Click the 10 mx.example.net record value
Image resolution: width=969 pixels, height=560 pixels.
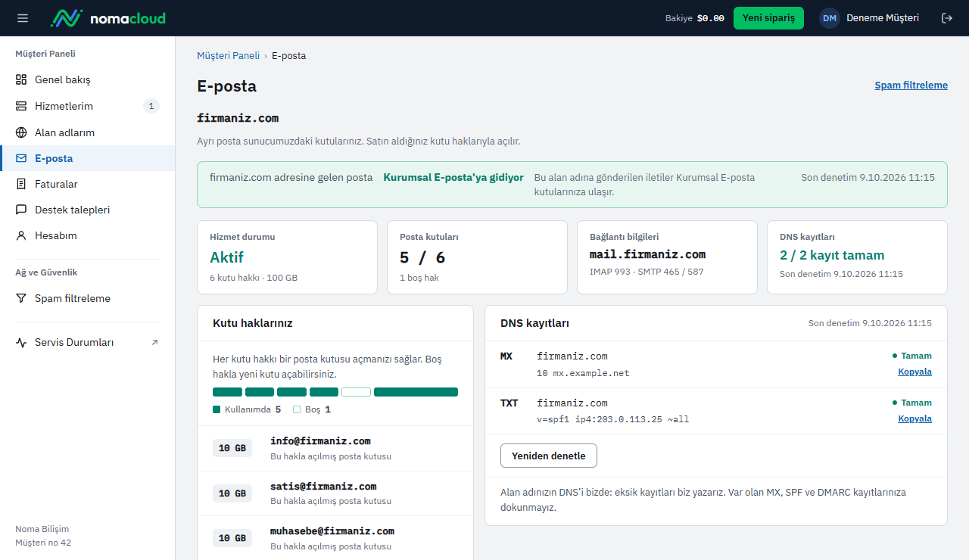pos(583,373)
